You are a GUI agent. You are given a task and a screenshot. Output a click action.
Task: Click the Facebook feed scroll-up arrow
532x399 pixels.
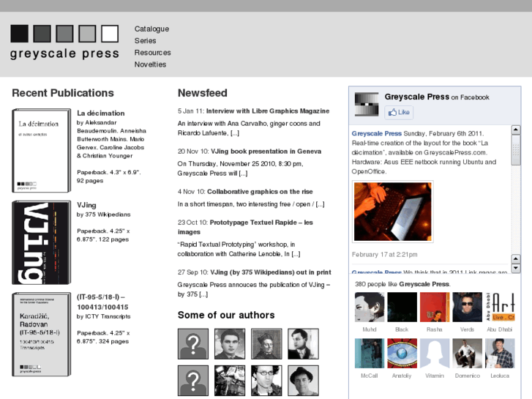[516, 130]
